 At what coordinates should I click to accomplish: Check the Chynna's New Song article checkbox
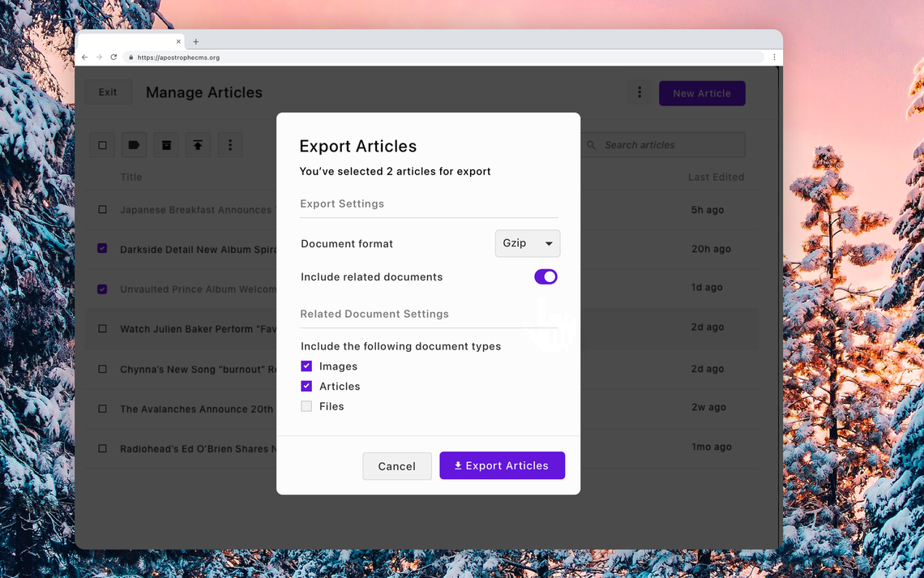[x=103, y=369]
